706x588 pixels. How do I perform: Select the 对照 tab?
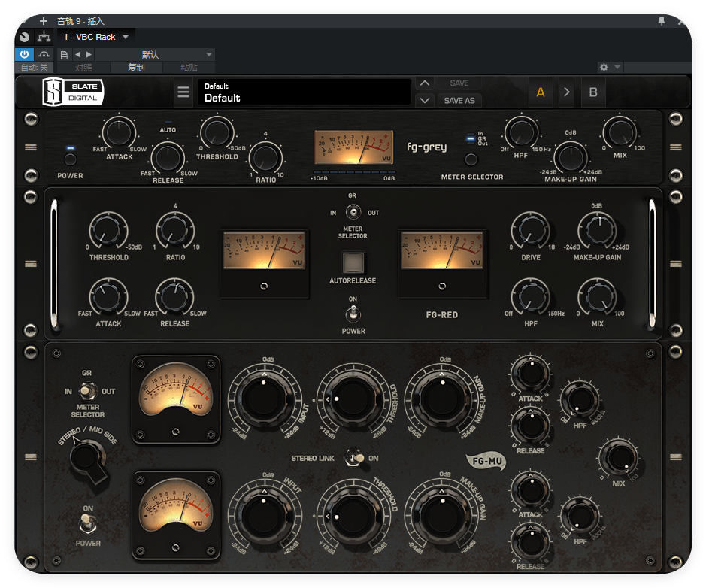click(x=83, y=68)
